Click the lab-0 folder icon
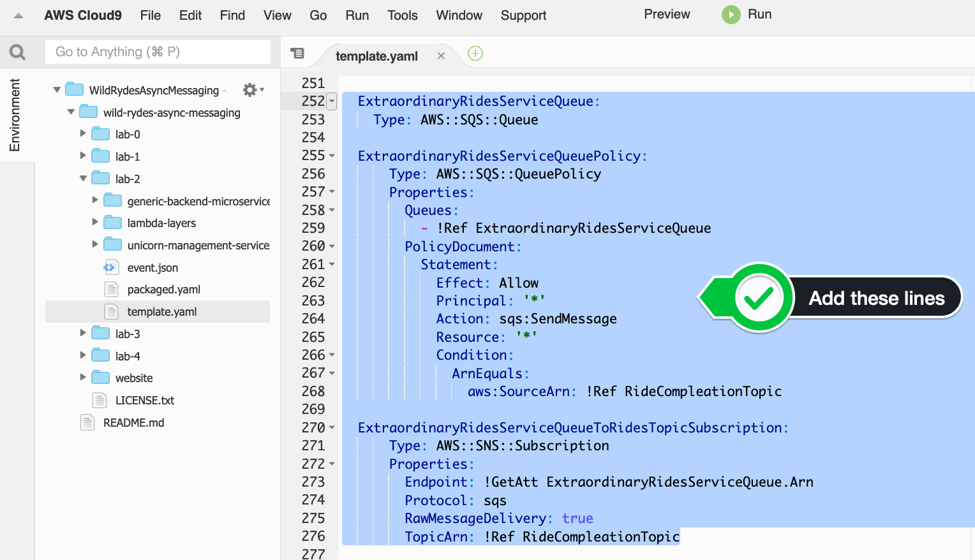This screenshot has width=975, height=560. point(101,134)
